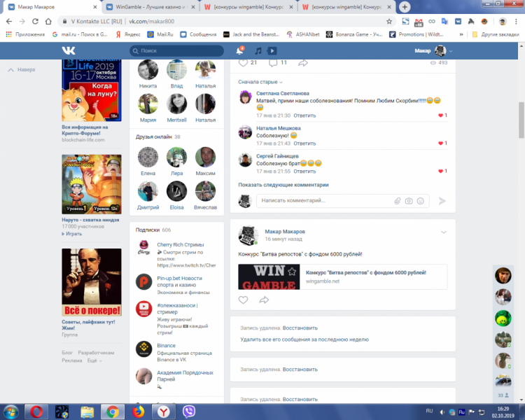Send comment with the arrow icon
The width and height of the screenshot is (525, 420).
pos(442,201)
